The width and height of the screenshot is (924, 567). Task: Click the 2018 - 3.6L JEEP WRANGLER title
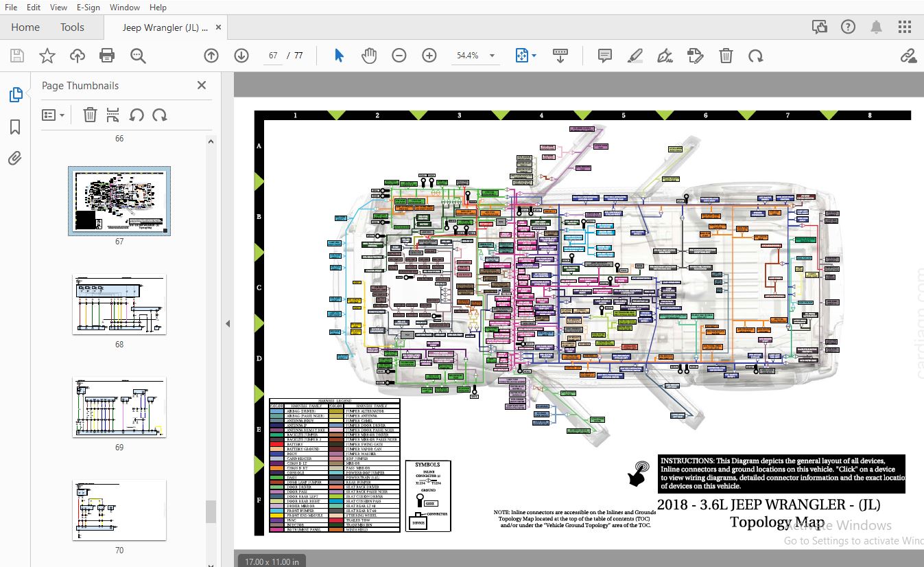[x=768, y=505]
